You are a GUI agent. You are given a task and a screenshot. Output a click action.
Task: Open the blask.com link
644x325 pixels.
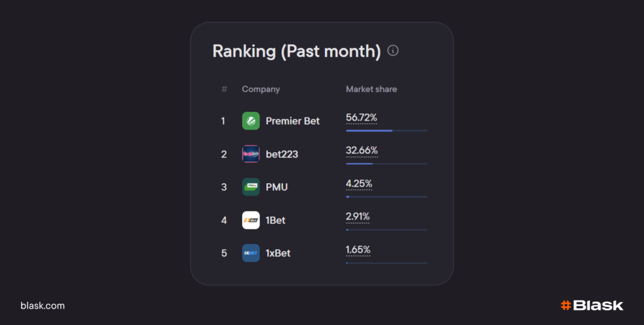point(43,306)
